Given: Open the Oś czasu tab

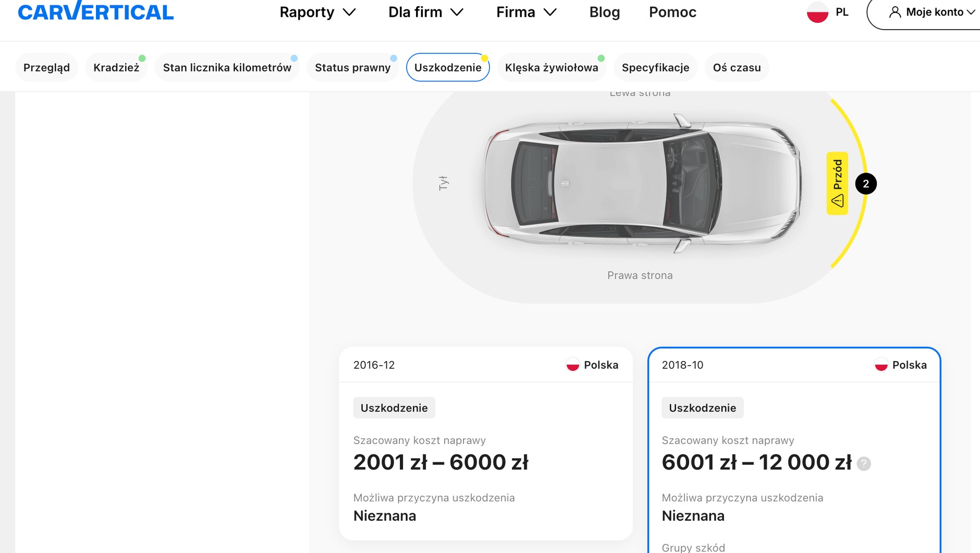Looking at the screenshot, I should [737, 67].
